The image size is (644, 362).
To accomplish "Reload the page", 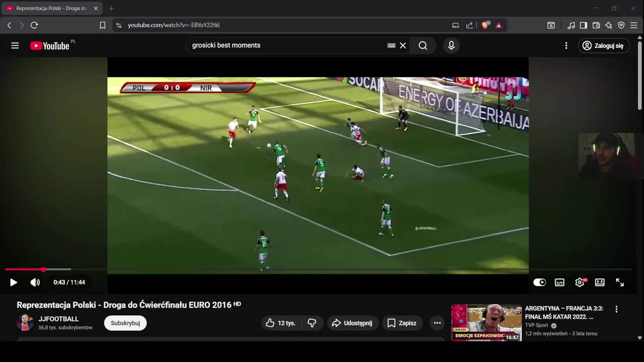I will click(34, 25).
